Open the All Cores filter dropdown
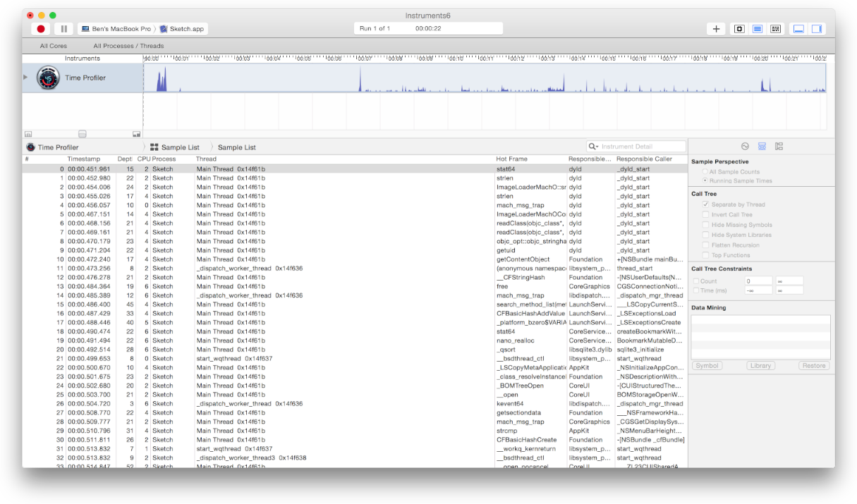Viewport: 857px width, 504px height. tap(54, 46)
